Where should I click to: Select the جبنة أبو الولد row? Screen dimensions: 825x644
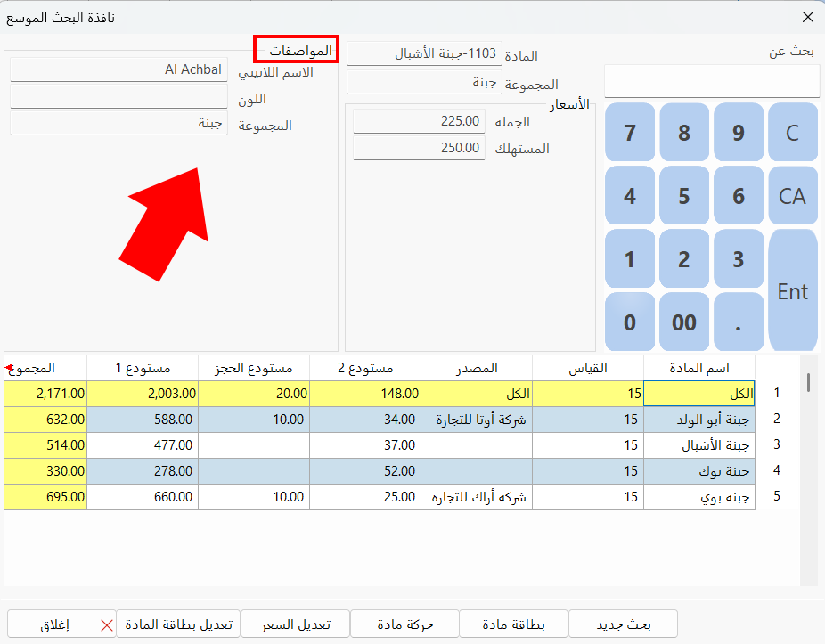point(698,419)
